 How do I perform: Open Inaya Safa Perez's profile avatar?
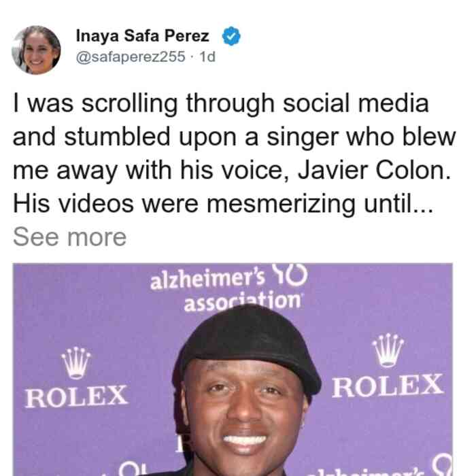click(36, 50)
